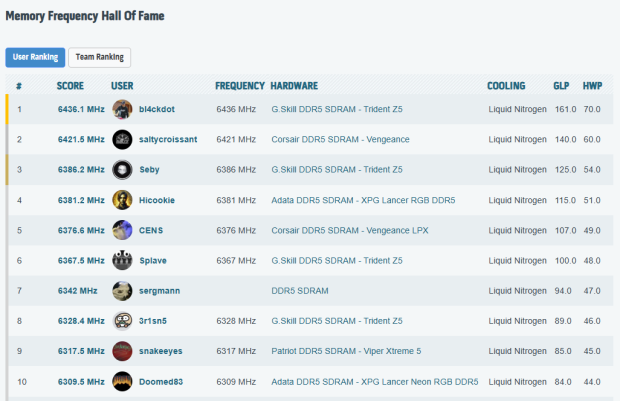Click 3r1sn5's avatar icon

[x=122, y=321]
